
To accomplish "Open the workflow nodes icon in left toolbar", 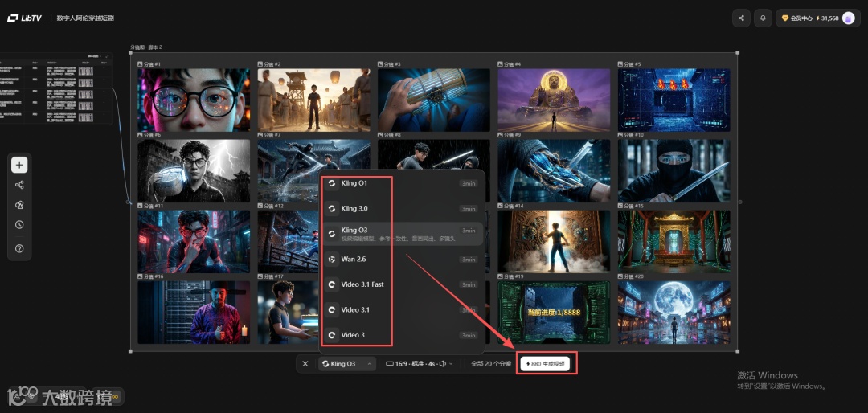I will point(19,185).
